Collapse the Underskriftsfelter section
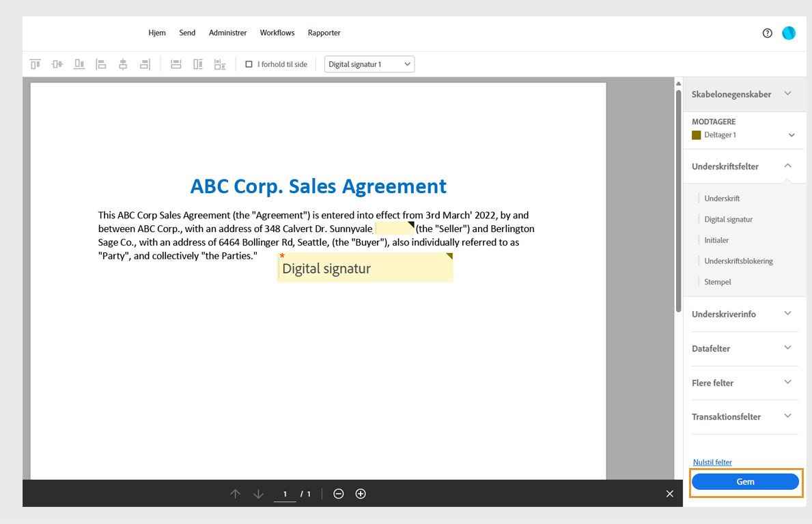The image size is (812, 524). pos(744,166)
